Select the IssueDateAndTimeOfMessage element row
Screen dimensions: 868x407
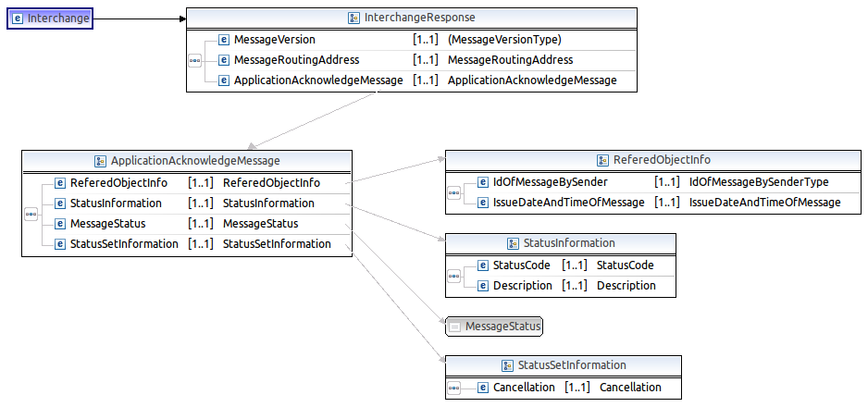point(569,203)
